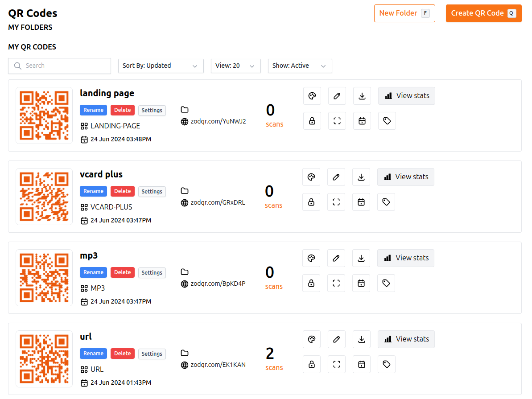
Task: Rename the vcard plus QR code
Action: (93, 191)
